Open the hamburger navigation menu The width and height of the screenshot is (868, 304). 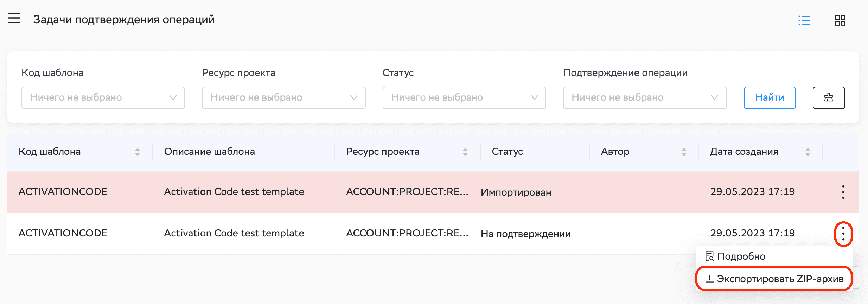[14, 18]
